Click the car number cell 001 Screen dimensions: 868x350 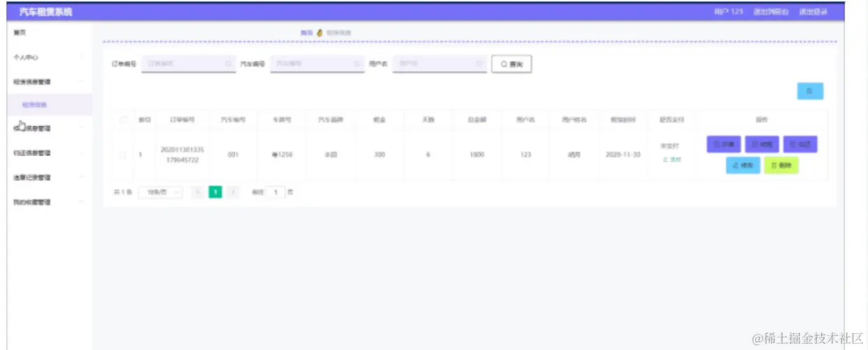coord(233,154)
